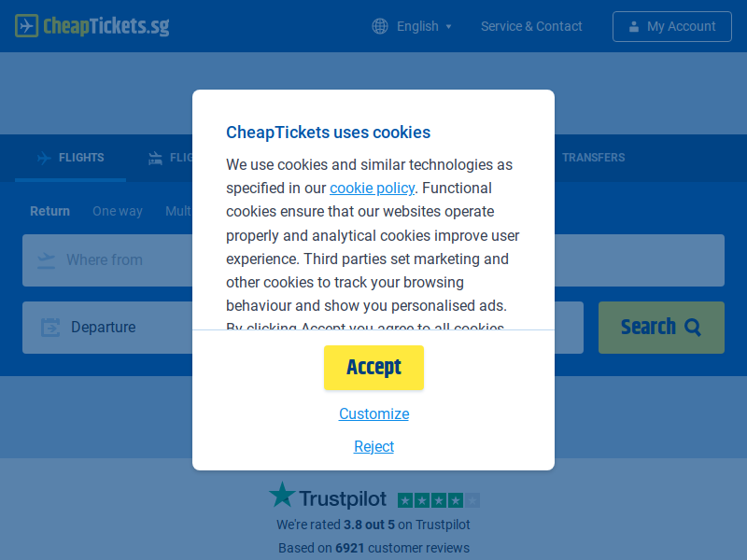Click the magnifier icon on Search
This screenshot has height=560, width=747.
click(693, 328)
